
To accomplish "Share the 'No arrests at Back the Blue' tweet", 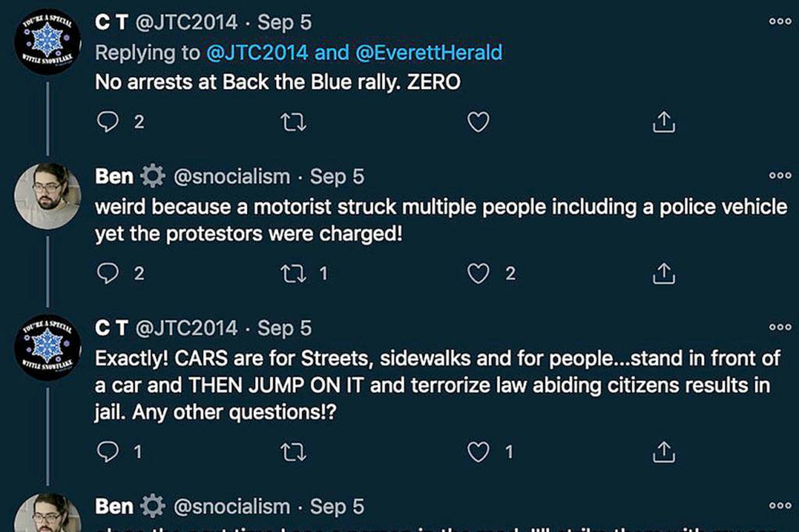I will 662,122.
